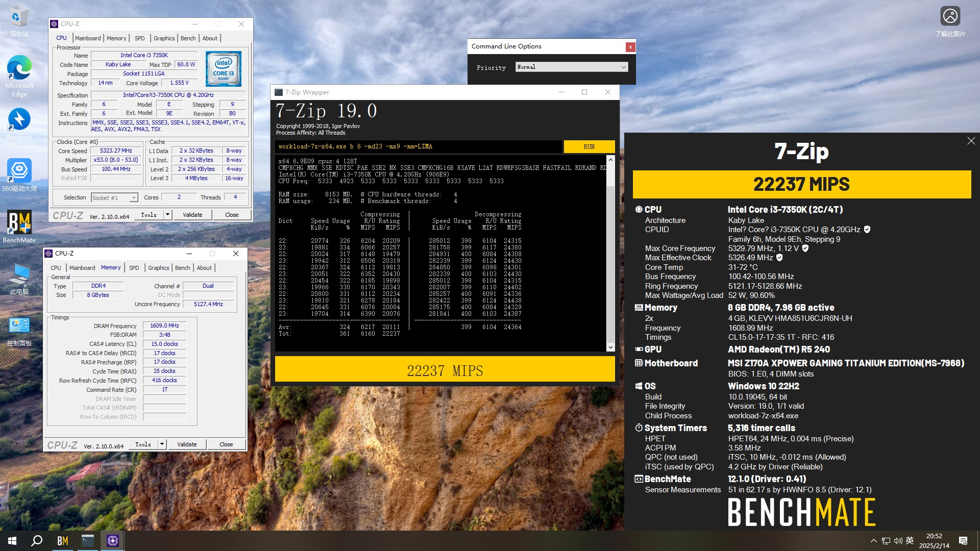The image size is (980, 551).
Task: Click the memory Type value DDR4
Action: pos(99,286)
